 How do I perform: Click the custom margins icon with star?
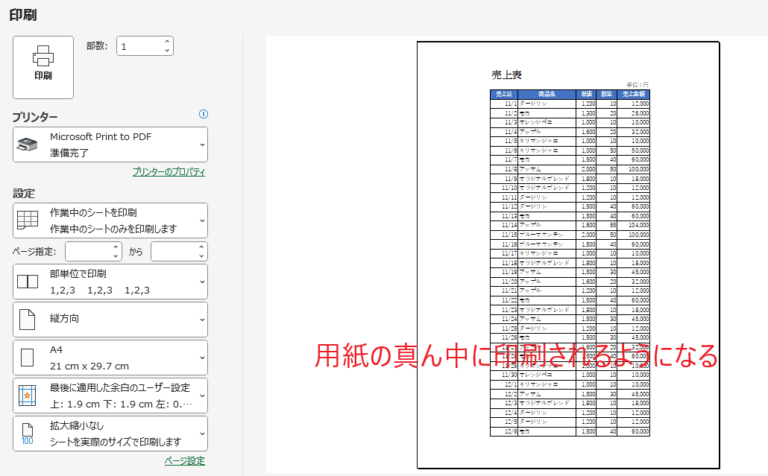click(27, 396)
